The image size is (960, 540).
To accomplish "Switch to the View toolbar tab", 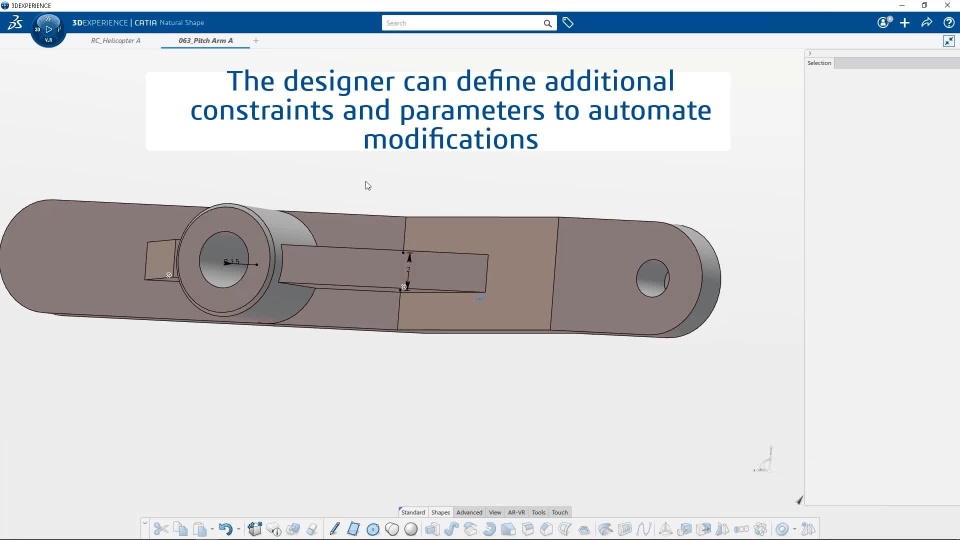I will 495,512.
